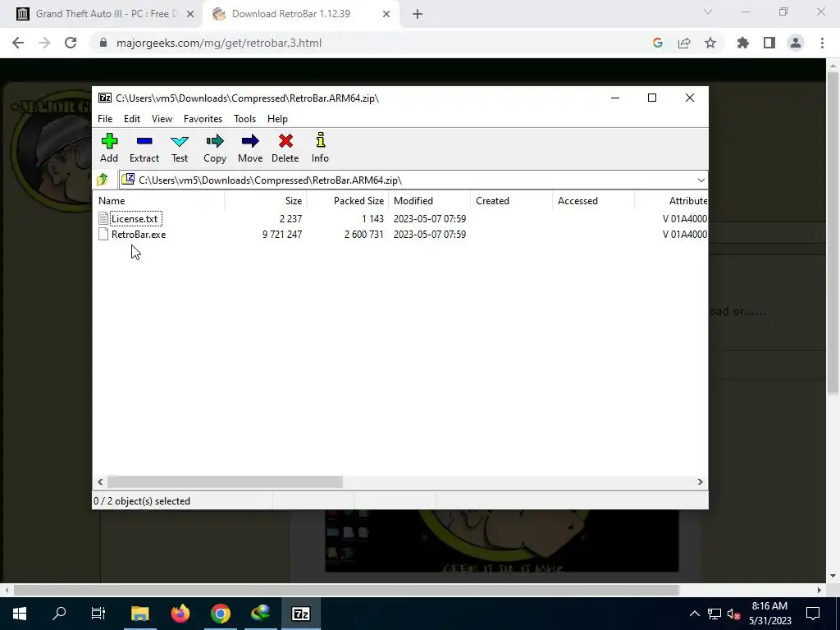Open Chrome tab search chevron

pyautogui.click(x=708, y=11)
